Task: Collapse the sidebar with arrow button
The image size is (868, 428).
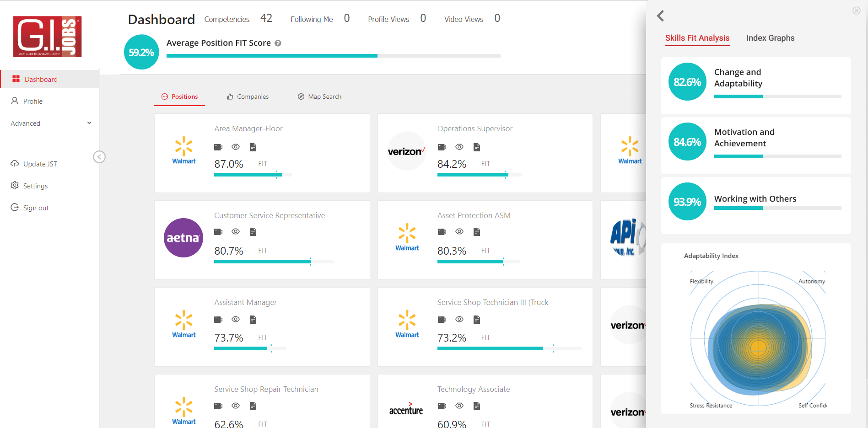Action: coord(99,157)
